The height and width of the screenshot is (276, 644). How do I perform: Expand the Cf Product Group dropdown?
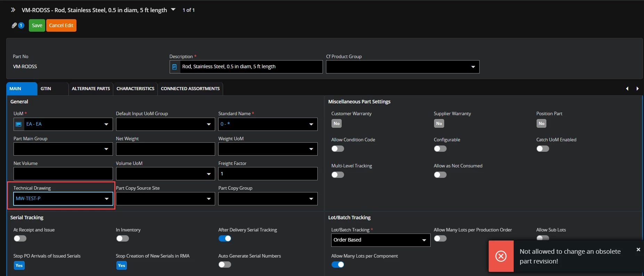(473, 67)
